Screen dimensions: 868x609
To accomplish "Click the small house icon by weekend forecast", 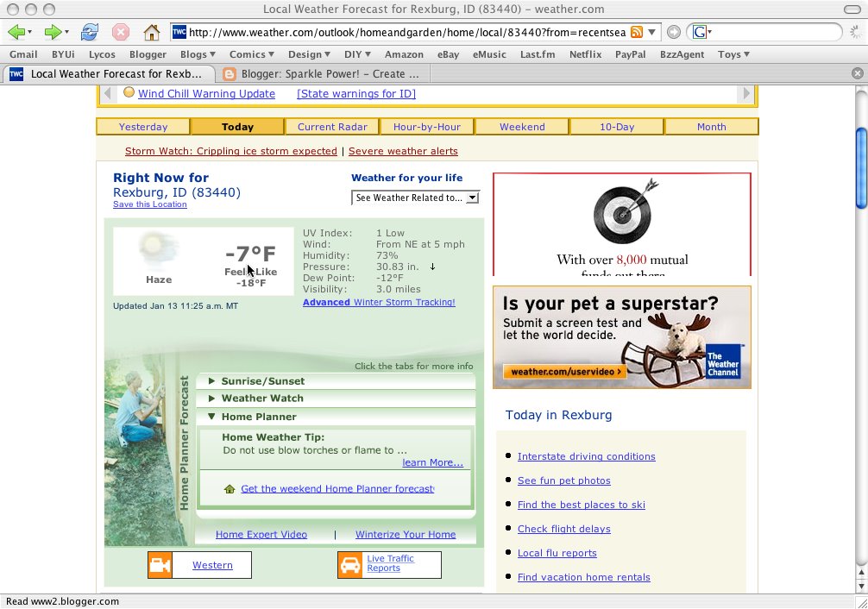I will 230,489.
